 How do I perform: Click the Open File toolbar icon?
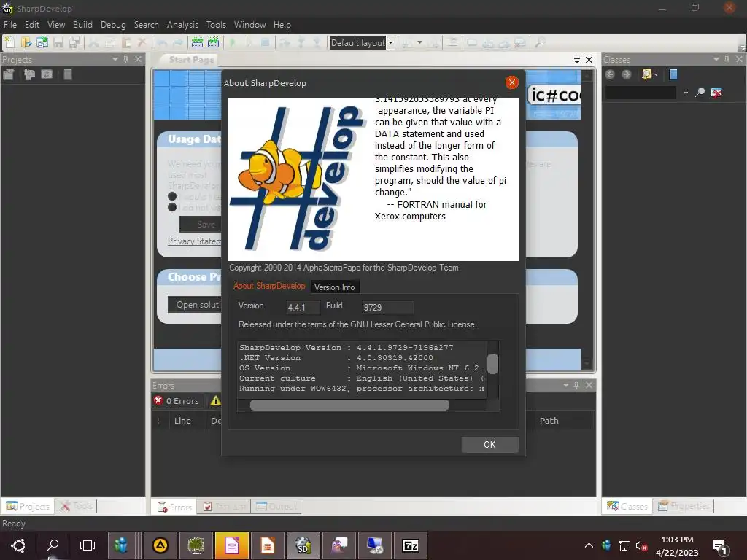(x=26, y=43)
